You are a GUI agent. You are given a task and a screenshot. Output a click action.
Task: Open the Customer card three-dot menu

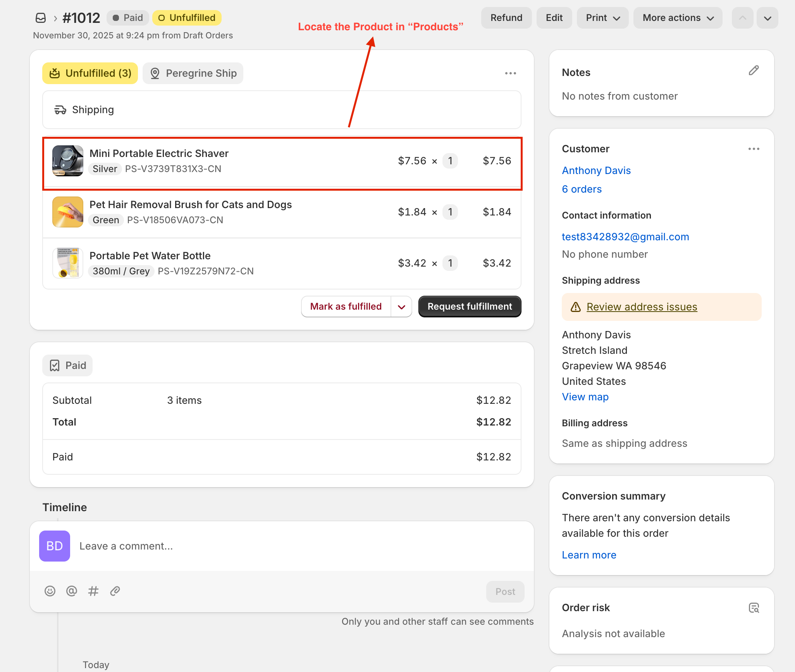[754, 149]
